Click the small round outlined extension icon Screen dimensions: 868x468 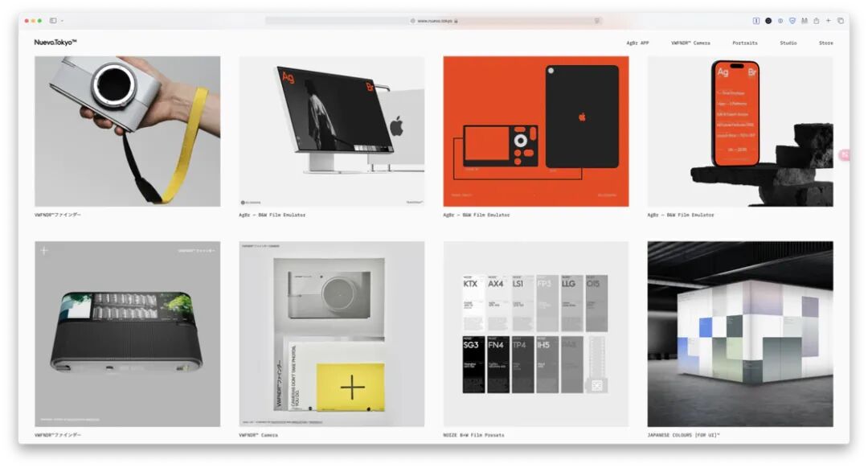pos(780,20)
